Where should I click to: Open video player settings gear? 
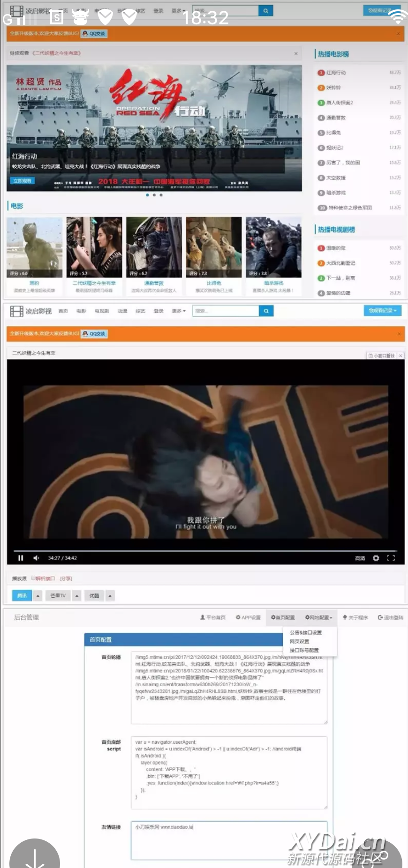tap(376, 558)
